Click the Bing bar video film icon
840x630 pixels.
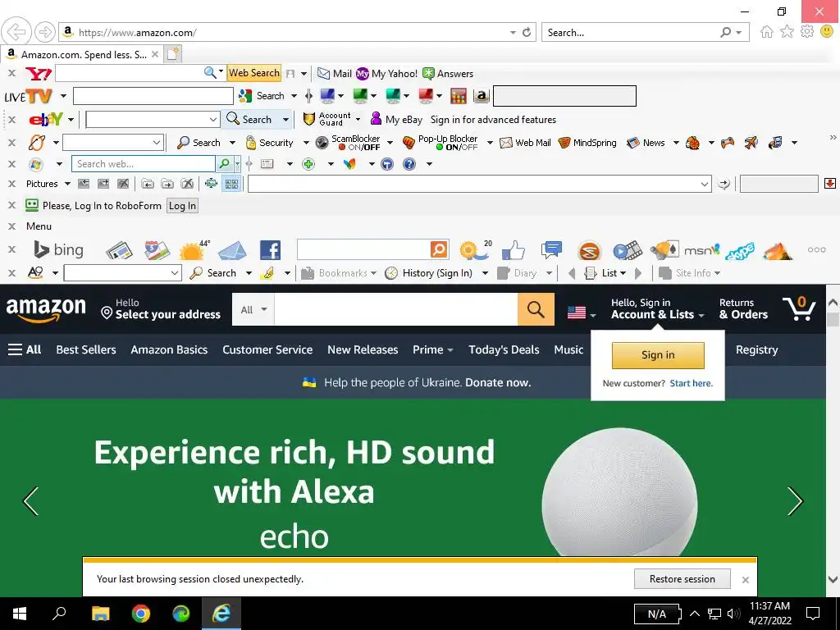[x=628, y=250]
